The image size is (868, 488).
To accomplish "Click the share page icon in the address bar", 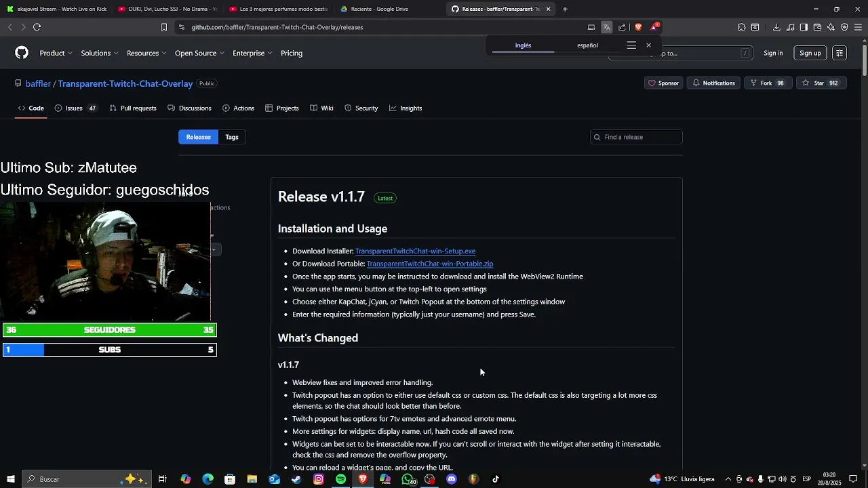I will tap(622, 27).
